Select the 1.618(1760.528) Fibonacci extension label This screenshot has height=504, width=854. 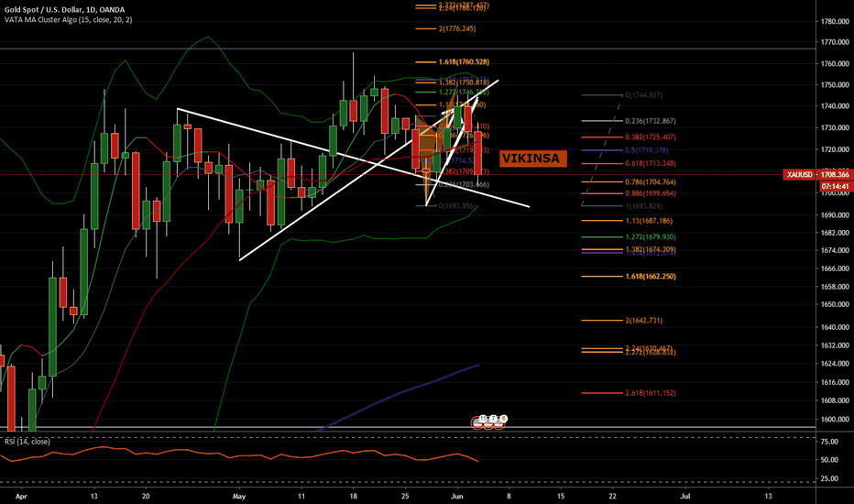click(x=464, y=62)
